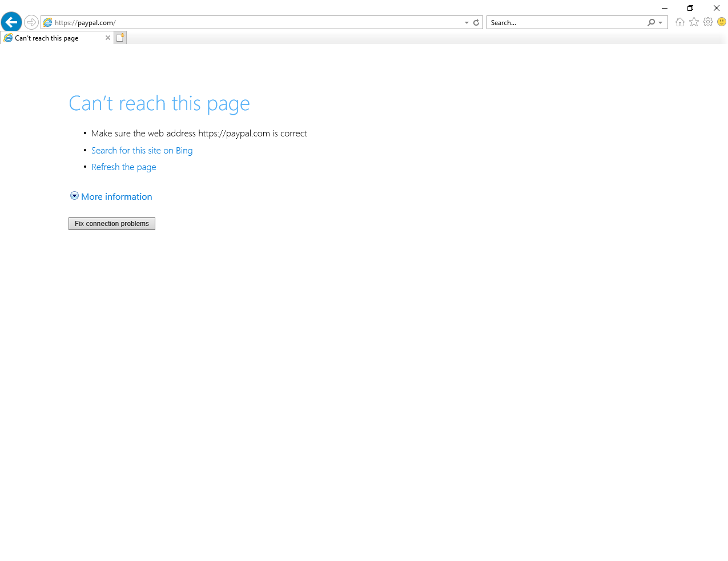Click the Fix connection problems button
728x561 pixels.
pos(112,224)
